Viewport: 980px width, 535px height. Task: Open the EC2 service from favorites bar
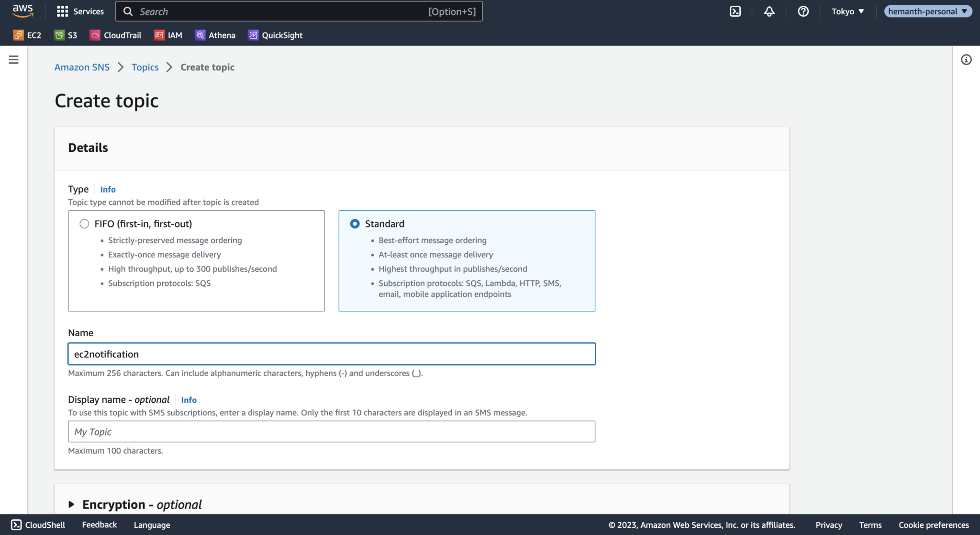tap(27, 35)
